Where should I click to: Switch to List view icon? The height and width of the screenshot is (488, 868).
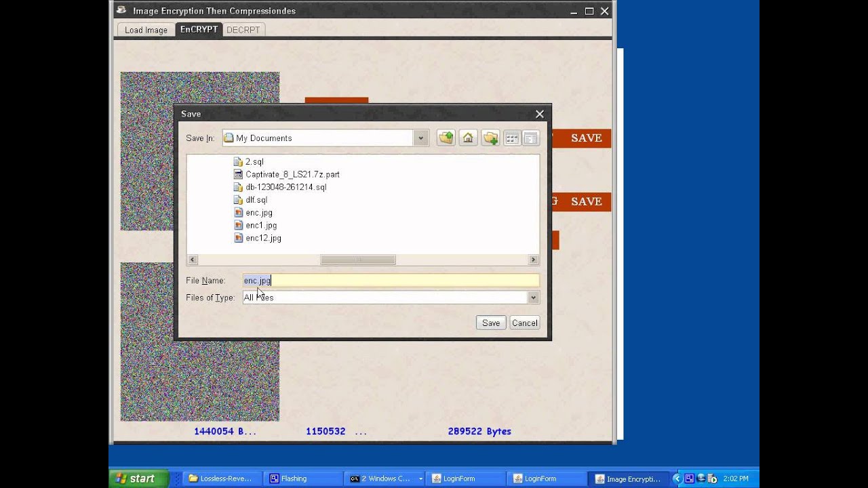pyautogui.click(x=512, y=138)
